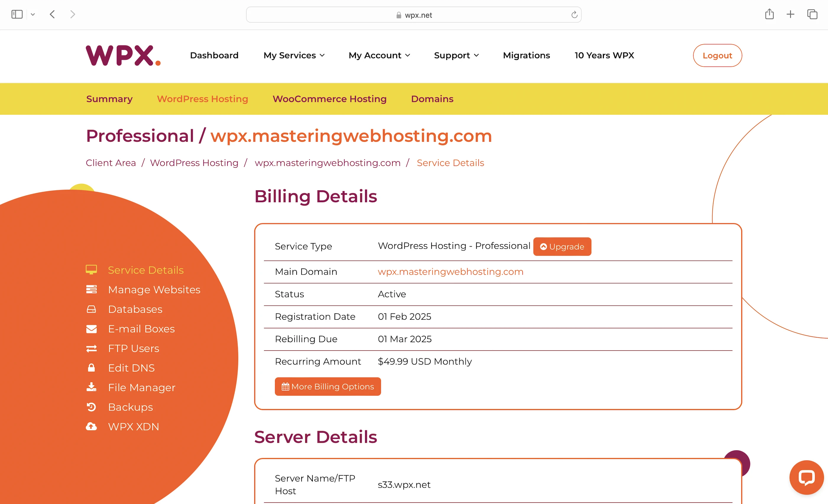The image size is (828, 504).
Task: Click the File Manager download icon
Action: point(91,387)
